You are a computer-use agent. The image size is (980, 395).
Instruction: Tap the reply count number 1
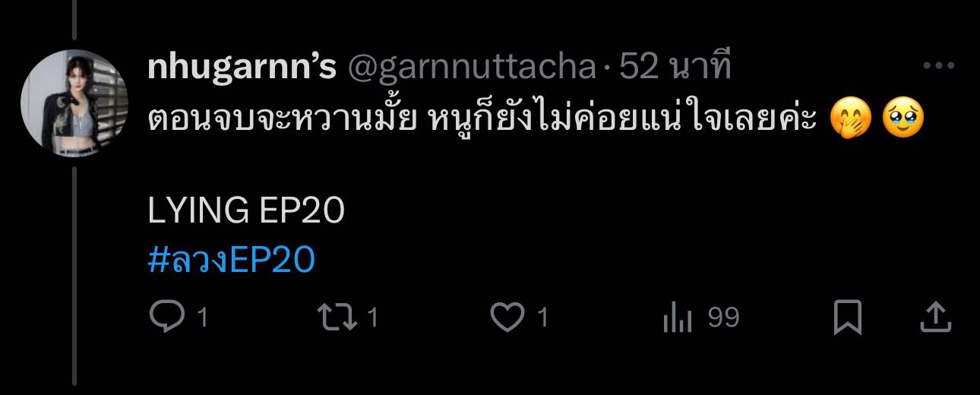[201, 318]
